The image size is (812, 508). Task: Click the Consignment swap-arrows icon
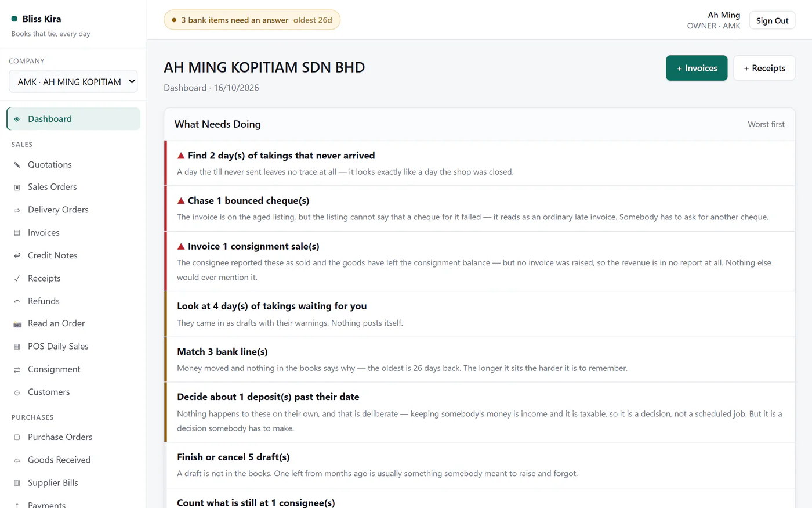tap(17, 369)
